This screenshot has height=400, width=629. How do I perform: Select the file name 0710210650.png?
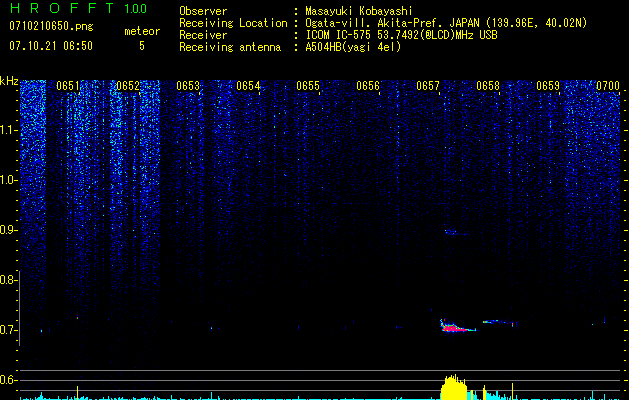[51, 26]
